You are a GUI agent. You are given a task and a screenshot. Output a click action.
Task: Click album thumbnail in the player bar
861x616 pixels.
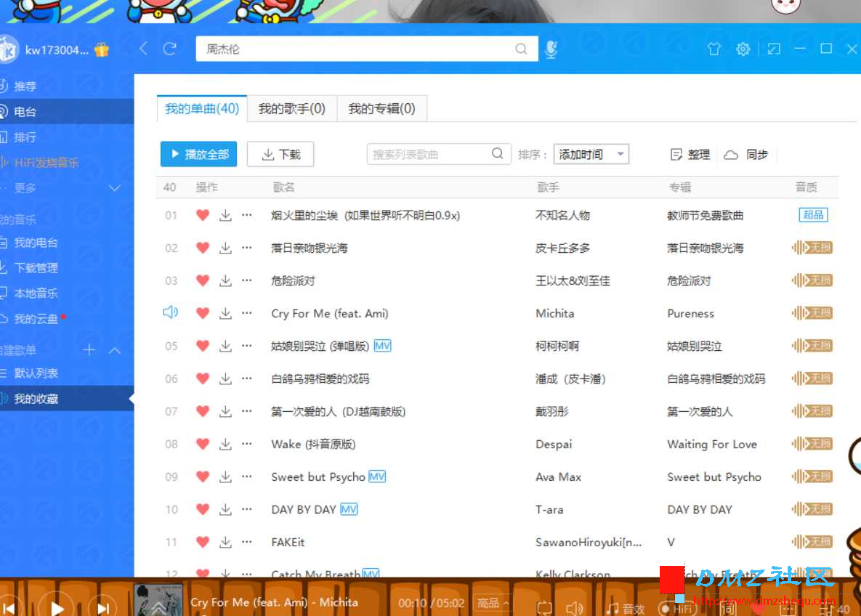pos(158,600)
